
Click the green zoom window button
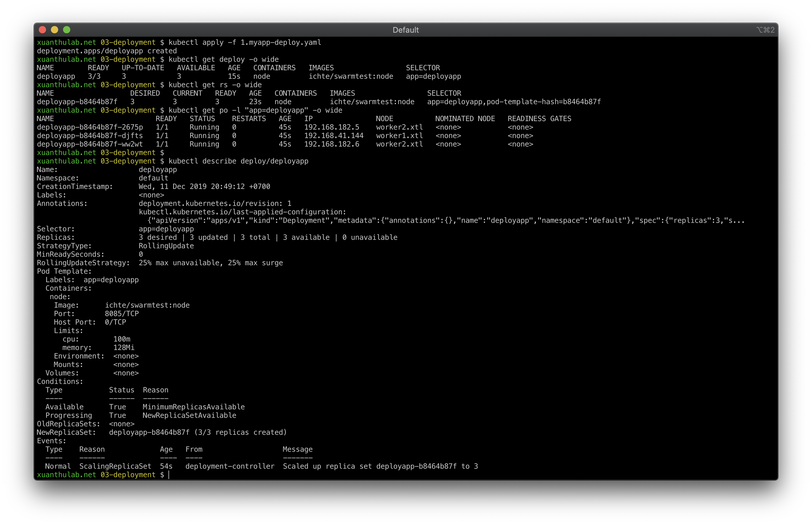(67, 30)
